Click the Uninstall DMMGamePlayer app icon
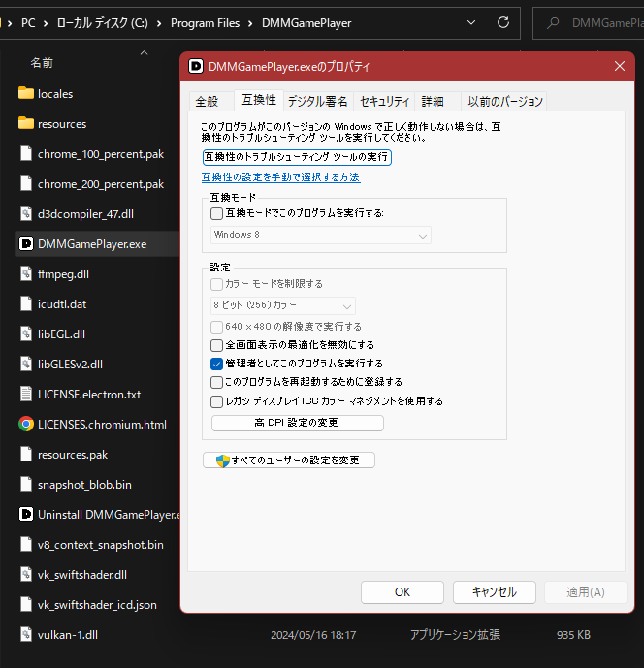Screen dimensions: 644x668 pyautogui.click(x=26, y=514)
